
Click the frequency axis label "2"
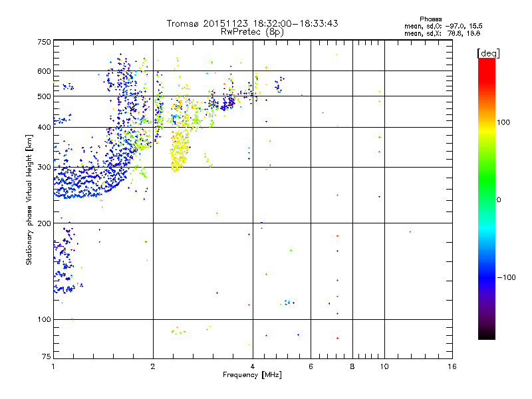(153, 366)
